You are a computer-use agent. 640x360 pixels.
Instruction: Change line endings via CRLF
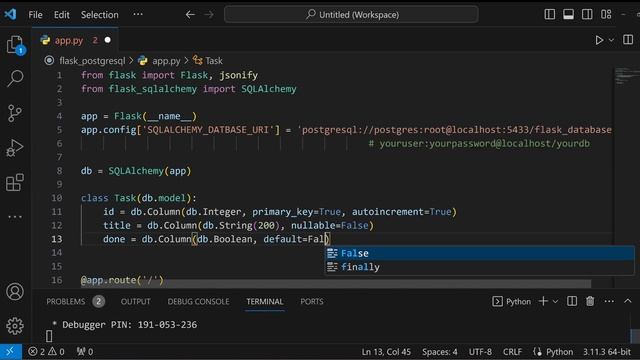512,352
